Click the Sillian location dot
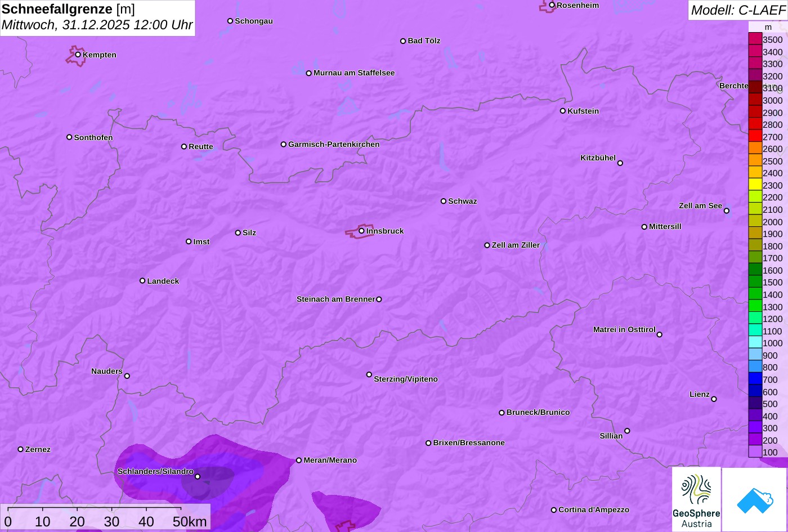 [627, 431]
